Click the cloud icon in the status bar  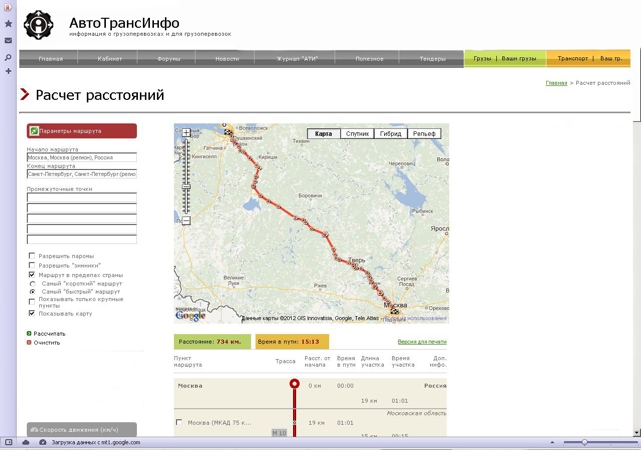point(26,442)
